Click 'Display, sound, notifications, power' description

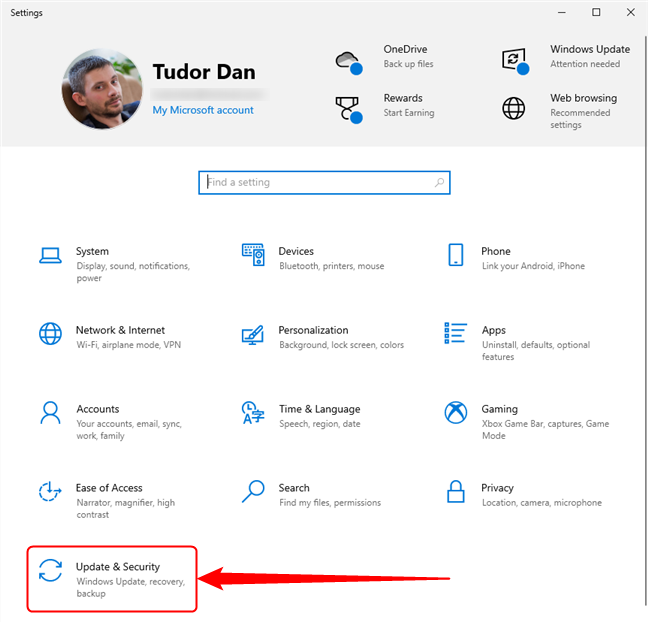tap(133, 272)
